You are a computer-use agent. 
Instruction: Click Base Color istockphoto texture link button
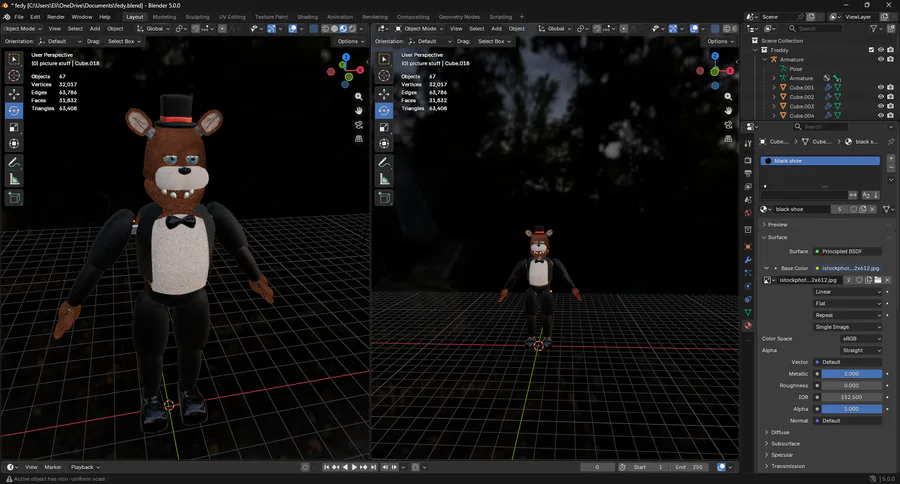point(848,268)
